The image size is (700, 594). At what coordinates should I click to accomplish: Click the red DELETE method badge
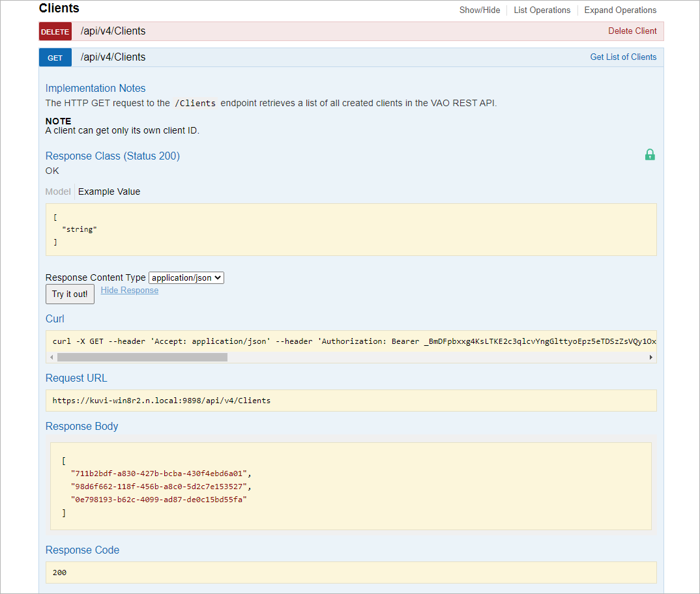point(55,31)
